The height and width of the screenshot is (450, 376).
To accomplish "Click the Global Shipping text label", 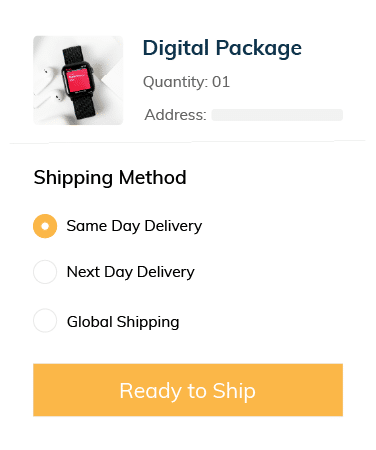I will click(x=123, y=322).
